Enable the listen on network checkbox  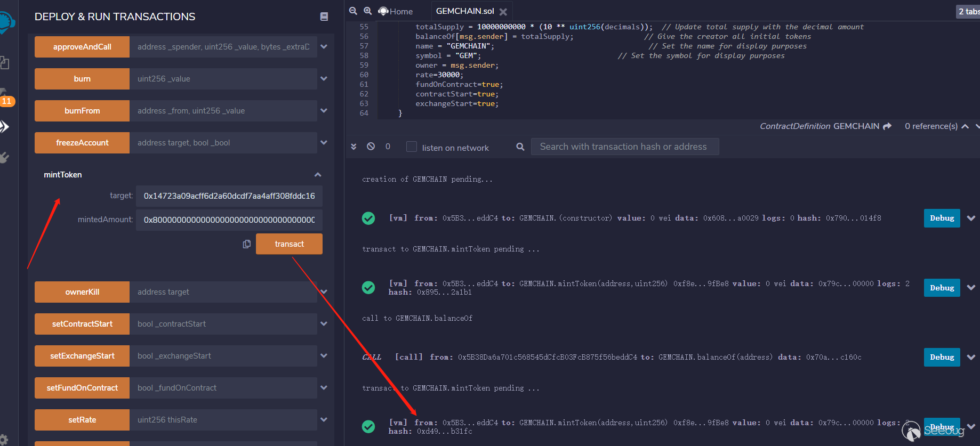[x=412, y=147]
